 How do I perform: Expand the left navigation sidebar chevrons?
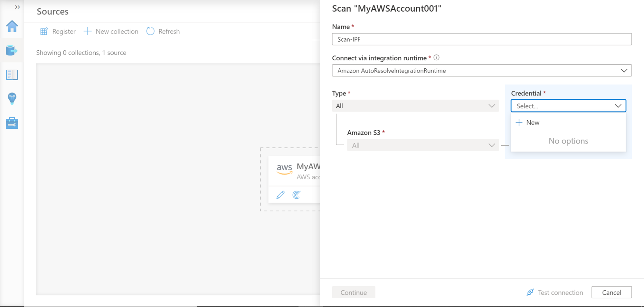[x=17, y=7]
